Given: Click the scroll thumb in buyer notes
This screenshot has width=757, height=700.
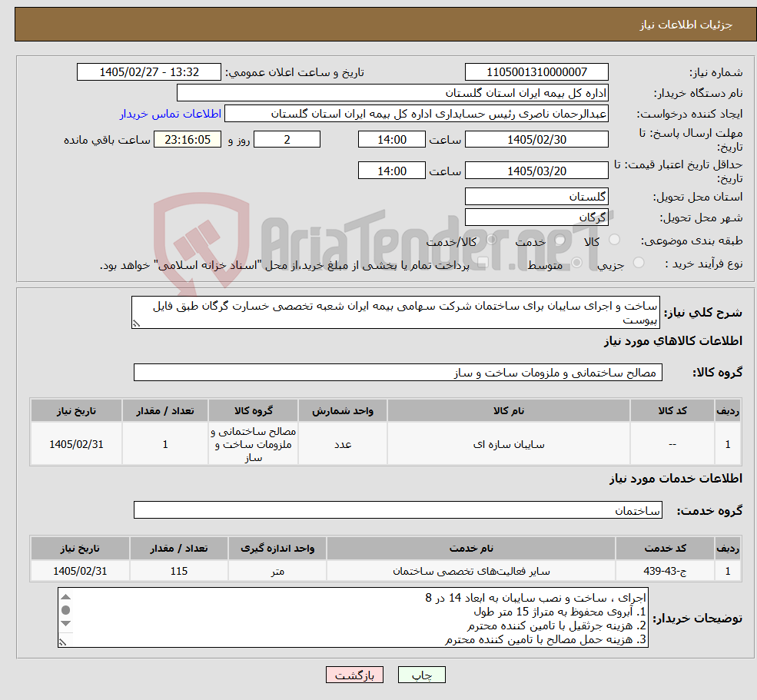Looking at the screenshot, I should pyautogui.click(x=66, y=610).
